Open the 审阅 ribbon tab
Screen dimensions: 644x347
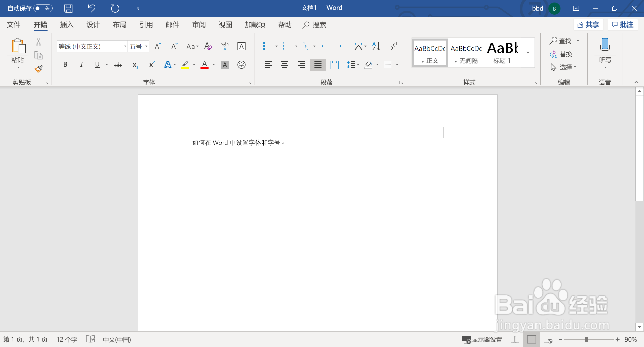pos(198,25)
